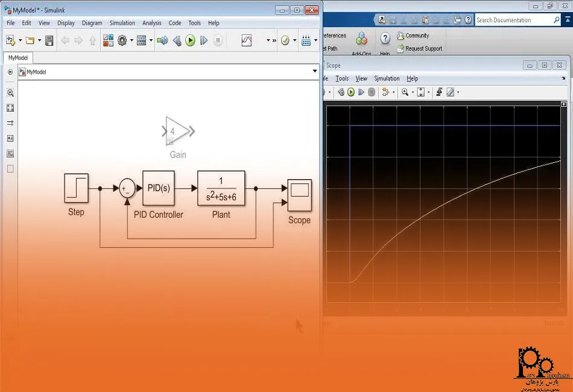Open the Simulation menu in Simulink
573x392 pixels.
pos(122,23)
